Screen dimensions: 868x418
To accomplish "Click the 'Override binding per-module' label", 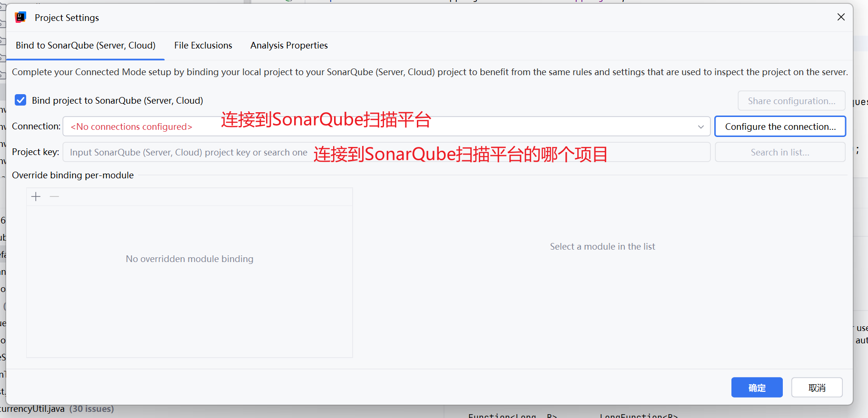I will [x=73, y=175].
